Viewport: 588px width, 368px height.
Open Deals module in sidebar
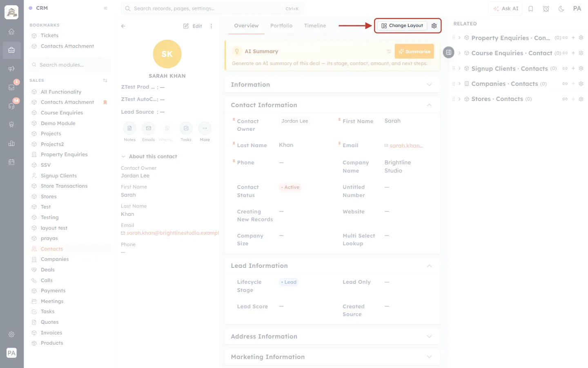[x=48, y=270]
